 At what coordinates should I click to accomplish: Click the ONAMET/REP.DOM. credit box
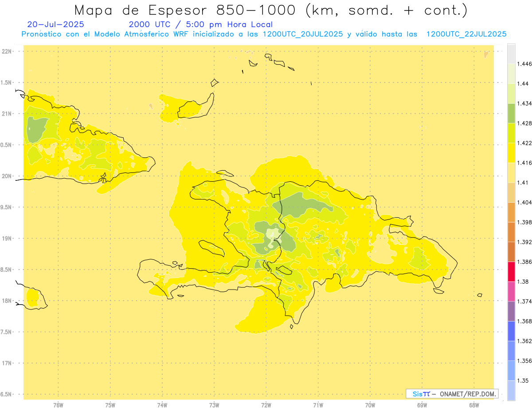452,394
